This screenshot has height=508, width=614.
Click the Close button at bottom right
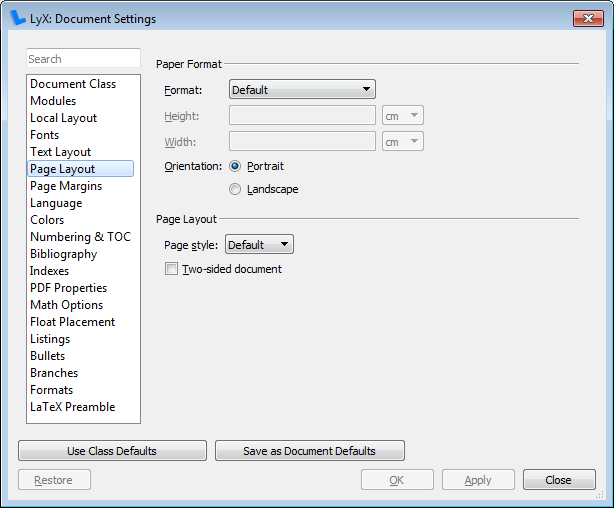coord(559,480)
